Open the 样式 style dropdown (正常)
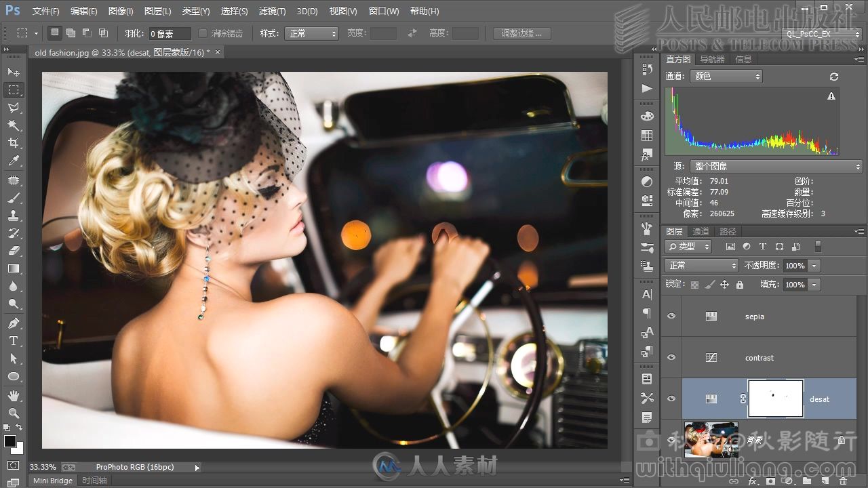The image size is (868, 488). click(x=312, y=33)
